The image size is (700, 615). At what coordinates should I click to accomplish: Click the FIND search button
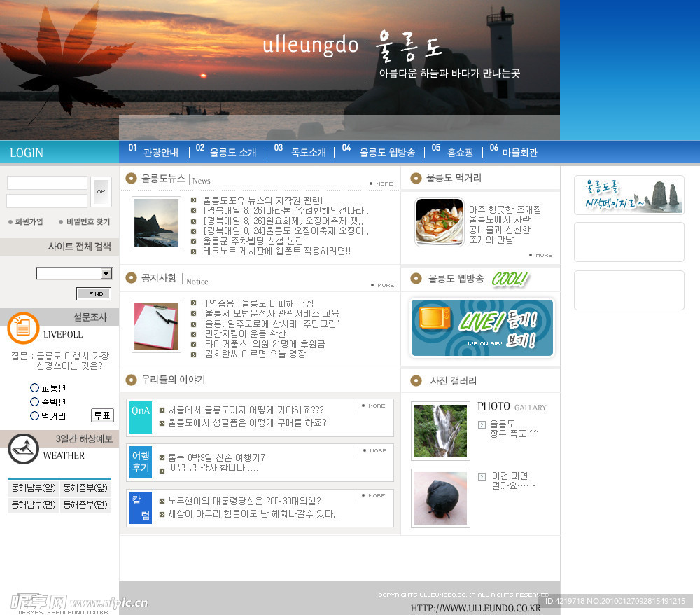click(94, 293)
